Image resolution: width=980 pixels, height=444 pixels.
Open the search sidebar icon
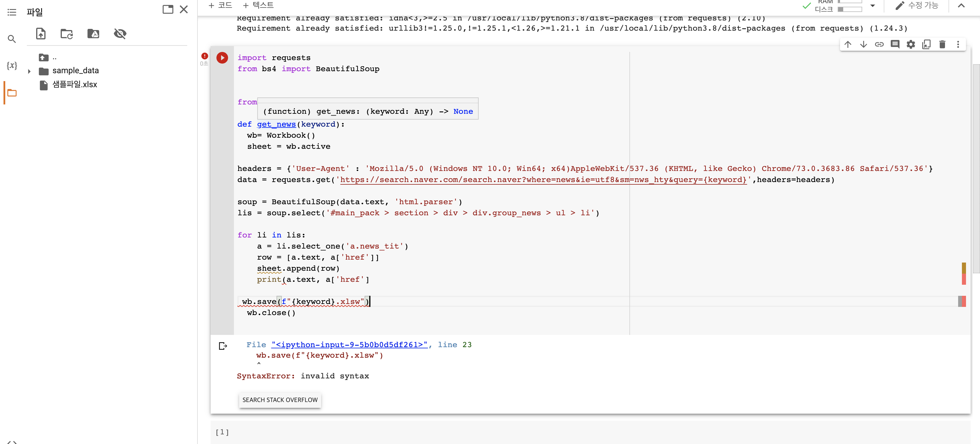12,39
